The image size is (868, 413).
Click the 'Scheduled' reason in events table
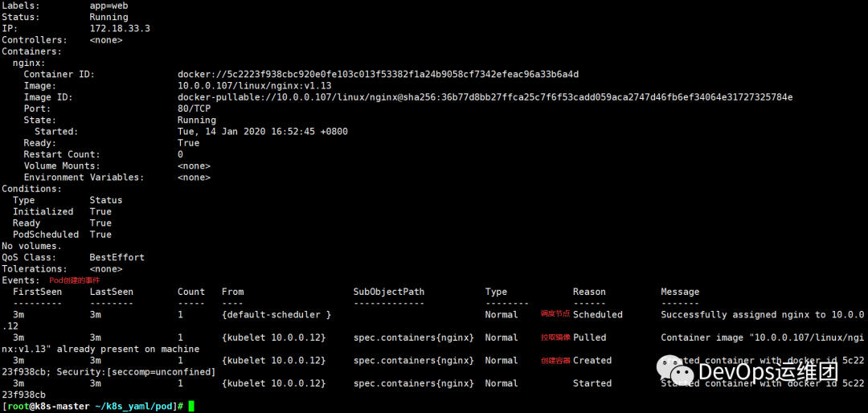[x=598, y=314]
